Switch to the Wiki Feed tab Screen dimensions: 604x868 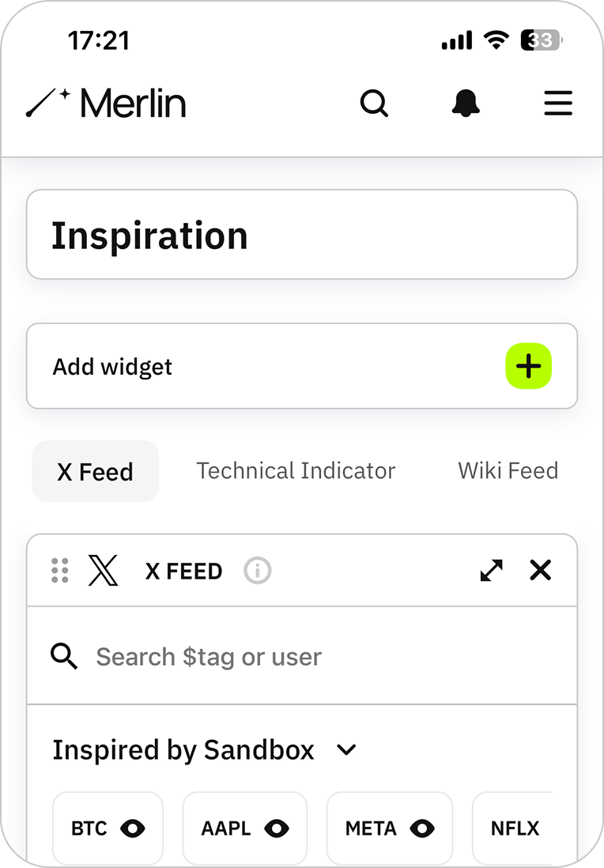click(508, 471)
